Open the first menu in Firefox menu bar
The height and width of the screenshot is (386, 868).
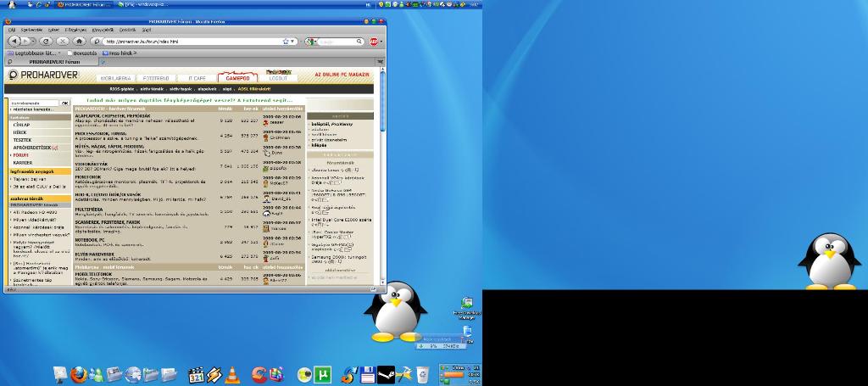pos(12,30)
